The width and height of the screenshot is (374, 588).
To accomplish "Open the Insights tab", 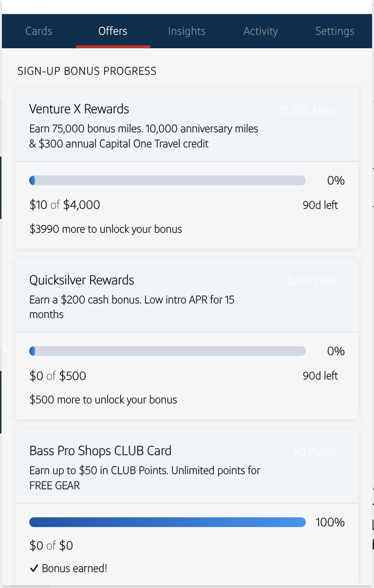I will click(187, 31).
